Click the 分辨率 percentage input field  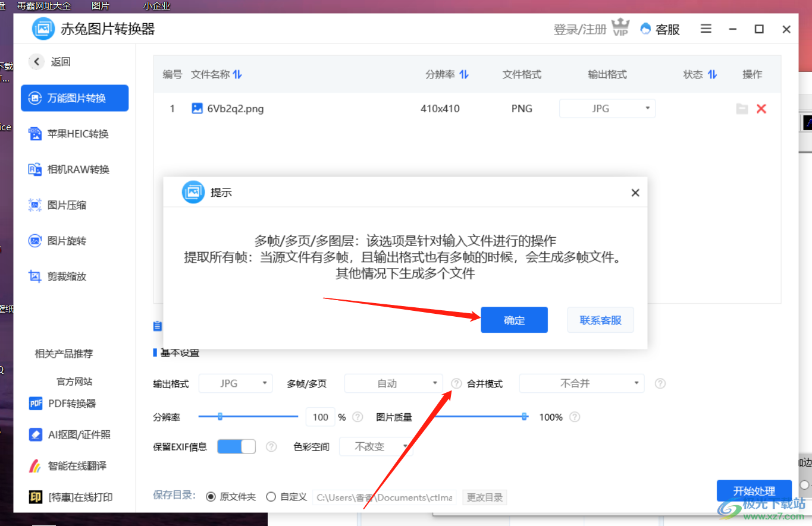click(x=321, y=417)
